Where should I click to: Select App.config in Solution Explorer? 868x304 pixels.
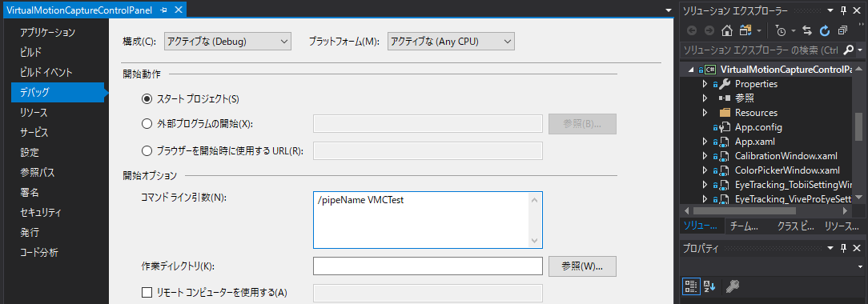[x=757, y=127]
